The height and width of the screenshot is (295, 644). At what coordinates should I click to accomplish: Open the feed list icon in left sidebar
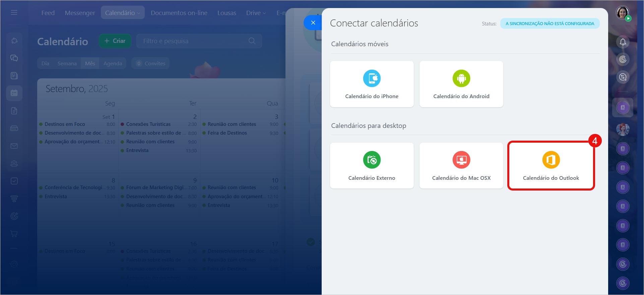click(14, 76)
